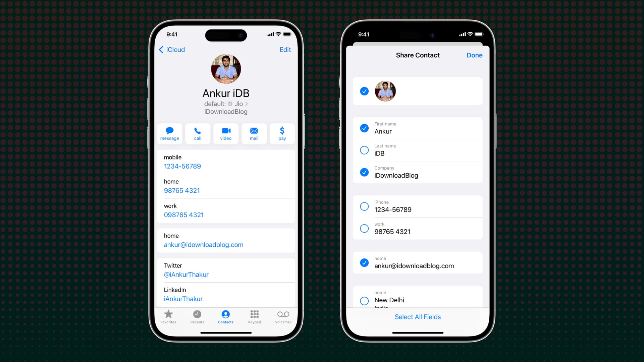Image resolution: width=644 pixels, height=362 pixels.
Task: Tap the contact profile photo thumbnail
Action: pyautogui.click(x=226, y=69)
